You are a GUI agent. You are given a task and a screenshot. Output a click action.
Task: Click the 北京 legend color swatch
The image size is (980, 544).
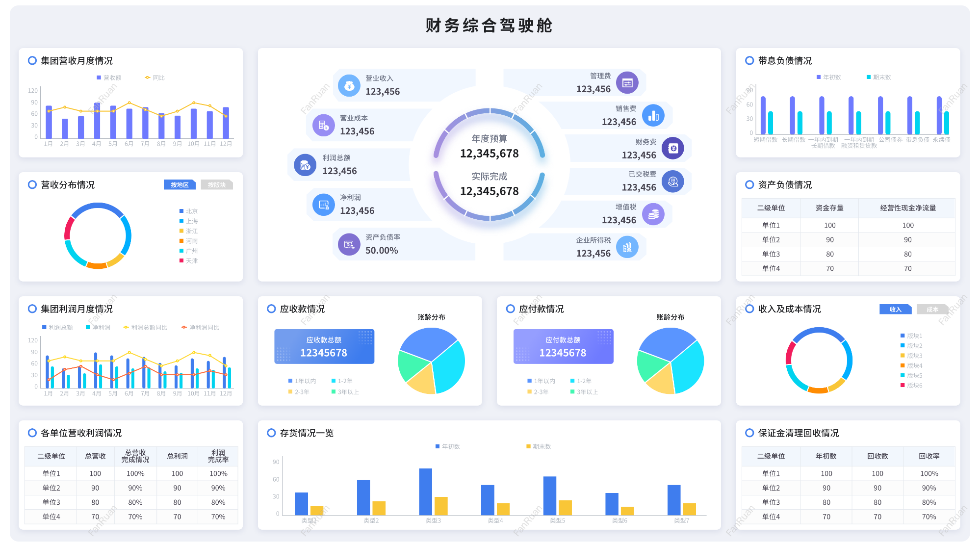click(181, 211)
